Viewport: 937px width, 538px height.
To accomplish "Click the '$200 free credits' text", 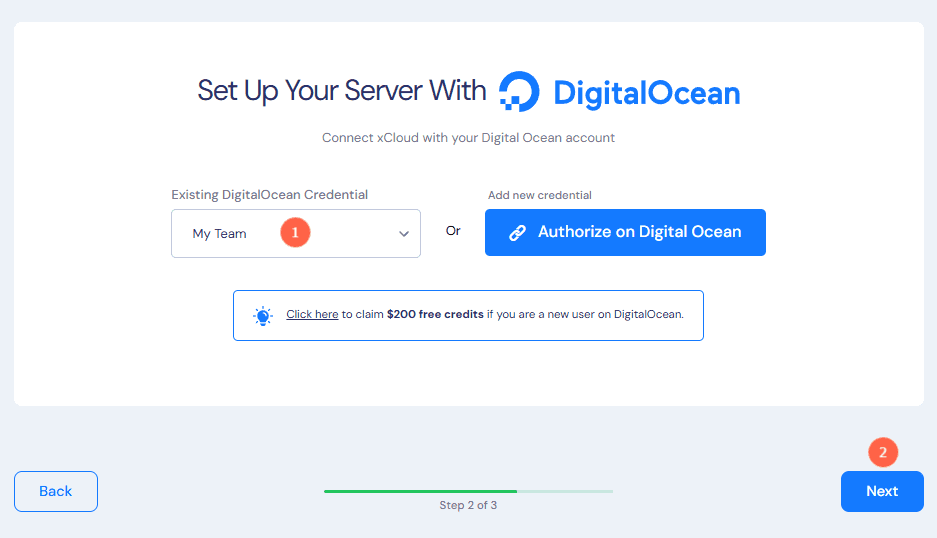I will [435, 314].
